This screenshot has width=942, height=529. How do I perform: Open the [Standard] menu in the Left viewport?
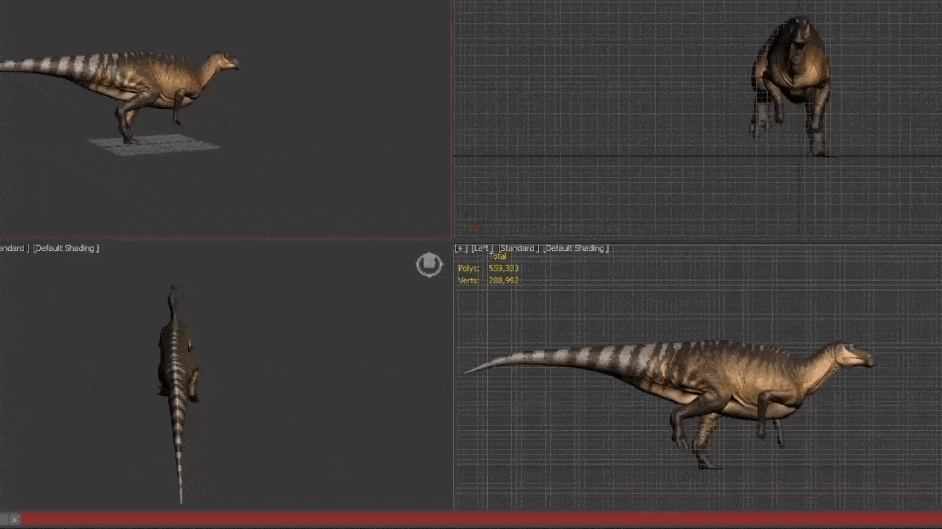[518, 248]
